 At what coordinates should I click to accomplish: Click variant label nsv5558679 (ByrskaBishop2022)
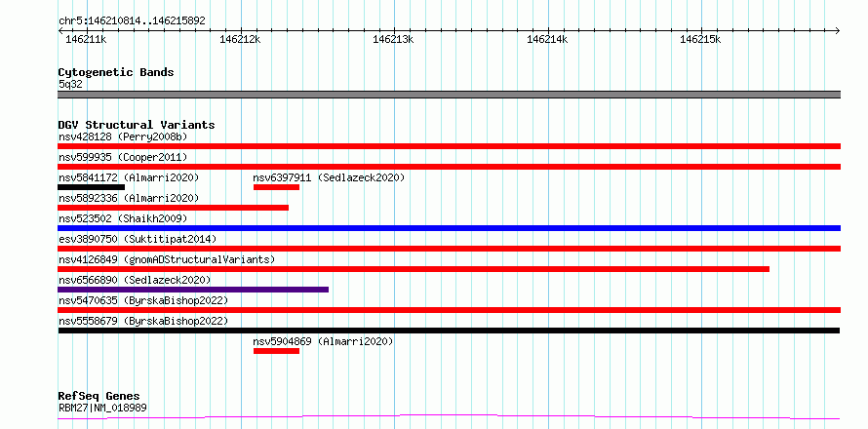(x=143, y=321)
